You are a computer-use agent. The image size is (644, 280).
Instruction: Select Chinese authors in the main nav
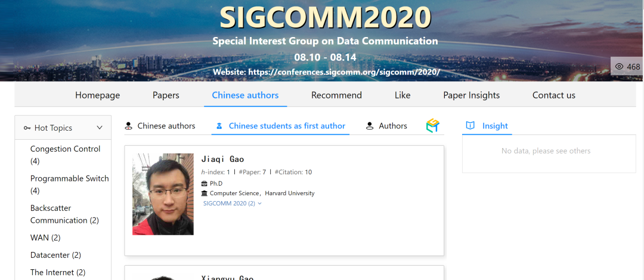[245, 96]
